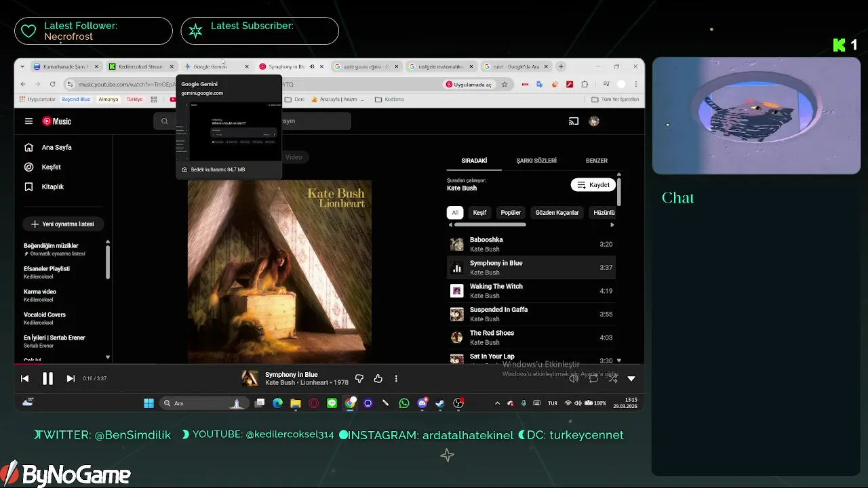Switch to the BENZER tab
868x488 pixels.
click(597, 161)
